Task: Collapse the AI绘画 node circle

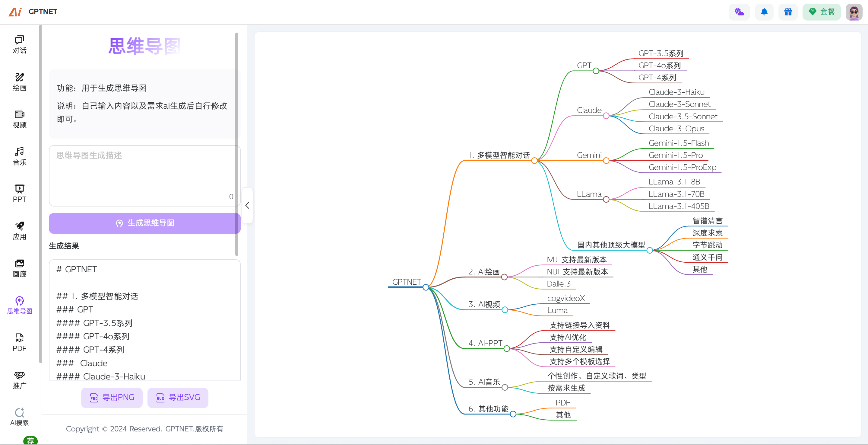Action: click(x=505, y=277)
